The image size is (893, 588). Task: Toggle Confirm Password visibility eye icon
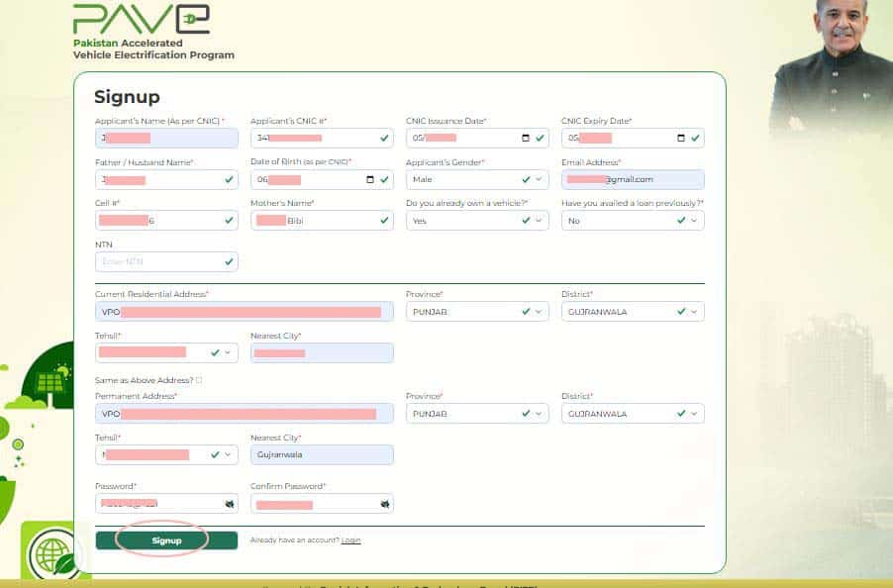384,504
